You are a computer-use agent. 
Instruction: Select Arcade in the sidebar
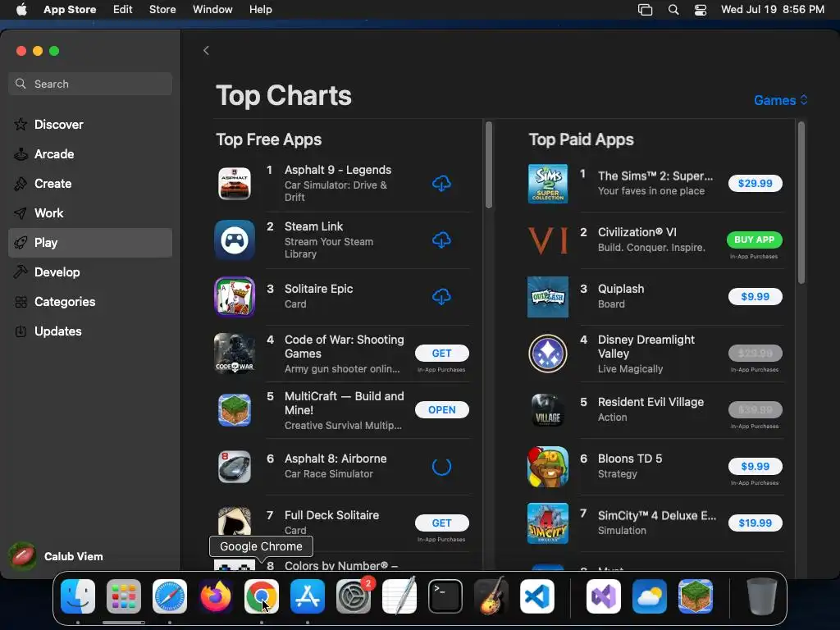tap(90, 153)
